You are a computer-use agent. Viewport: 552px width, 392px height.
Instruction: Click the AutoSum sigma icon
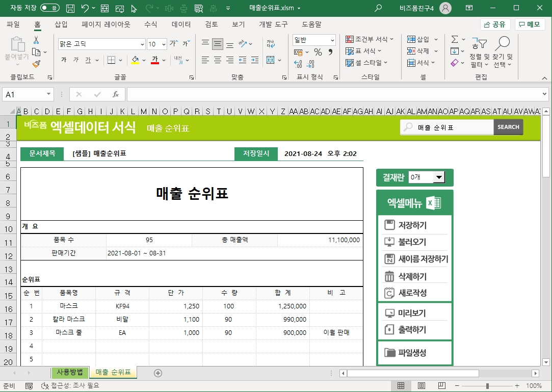tap(454, 40)
